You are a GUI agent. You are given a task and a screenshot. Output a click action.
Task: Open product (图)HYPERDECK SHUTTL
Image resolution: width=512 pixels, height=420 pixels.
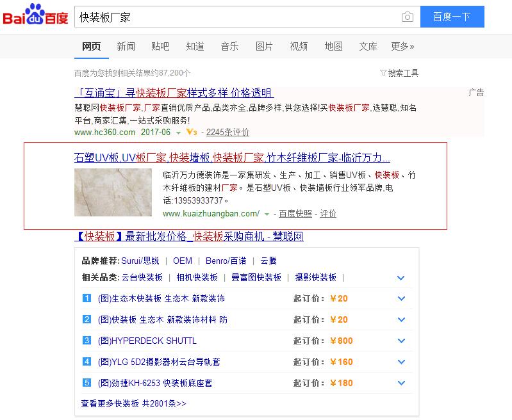pyautogui.click(x=147, y=341)
